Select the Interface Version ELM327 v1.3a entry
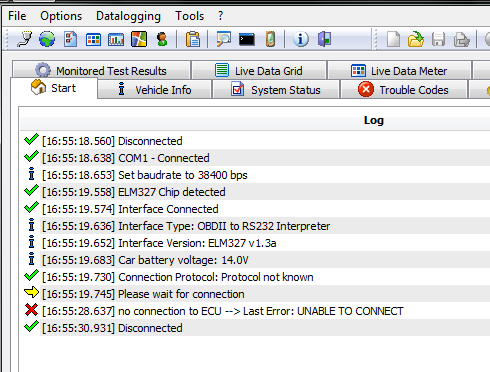 (255, 243)
